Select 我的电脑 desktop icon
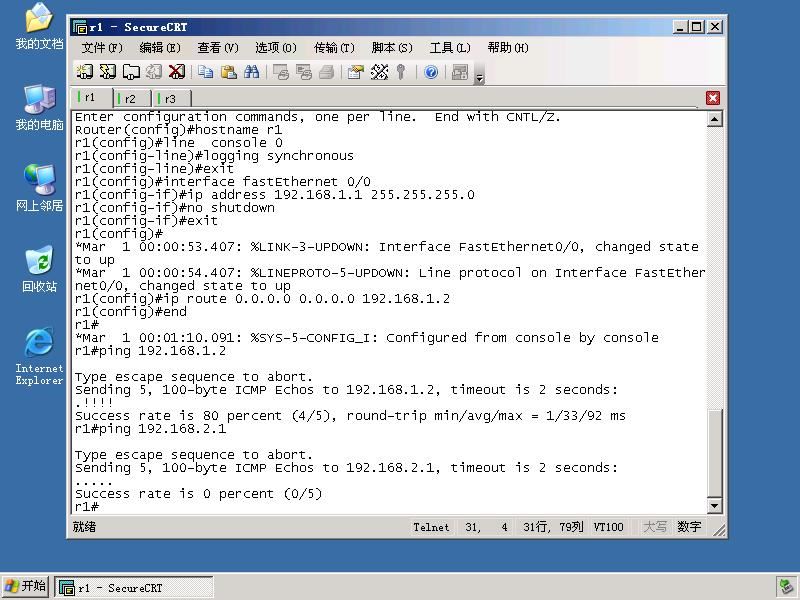Image resolution: width=800 pixels, height=600 pixels. pos(39,108)
